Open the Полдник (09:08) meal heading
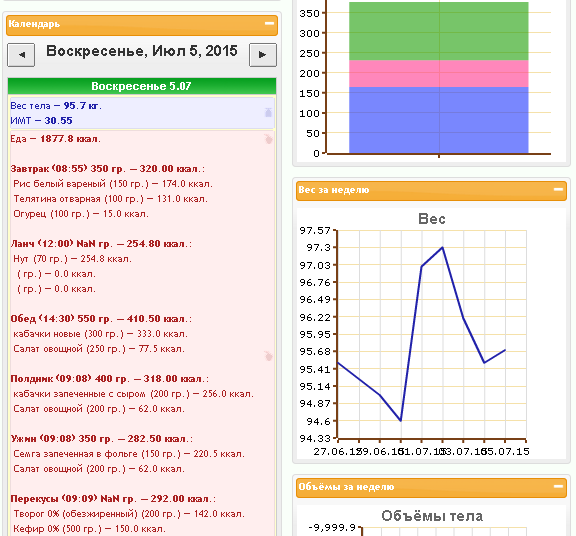Image resolution: width=576 pixels, height=536 pixels. click(109, 379)
